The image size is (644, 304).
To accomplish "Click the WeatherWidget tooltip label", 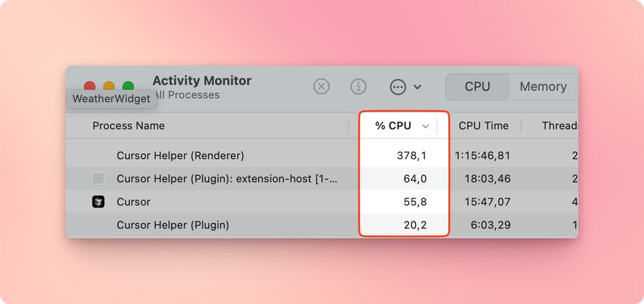I will click(x=111, y=99).
